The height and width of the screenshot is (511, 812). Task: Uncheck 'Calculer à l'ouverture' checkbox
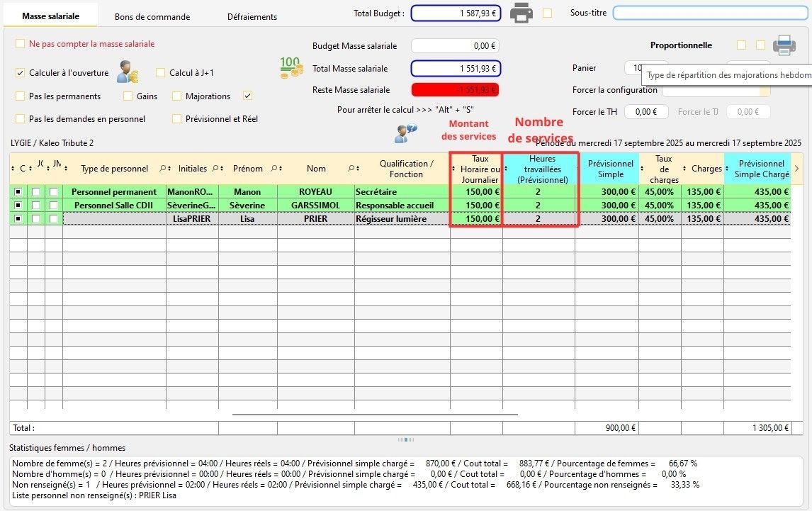pyautogui.click(x=20, y=72)
